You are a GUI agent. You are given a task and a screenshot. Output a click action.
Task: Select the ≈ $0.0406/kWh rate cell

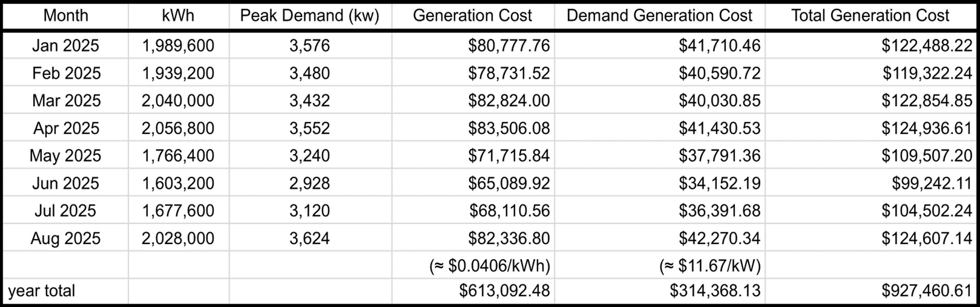coord(490,266)
